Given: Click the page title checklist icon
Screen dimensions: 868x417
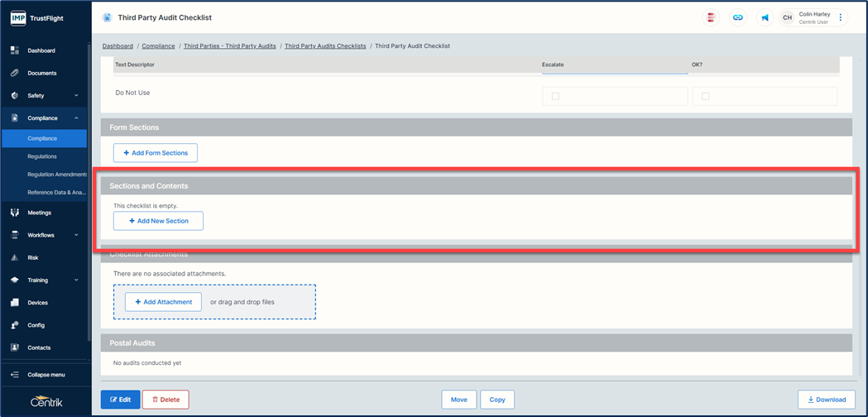Looking at the screenshot, I should (x=106, y=17).
